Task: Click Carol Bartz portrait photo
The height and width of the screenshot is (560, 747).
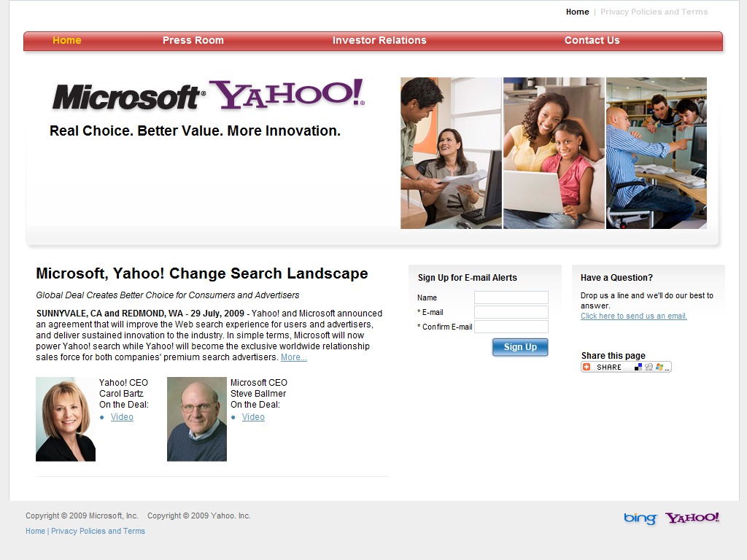Action: click(x=66, y=419)
